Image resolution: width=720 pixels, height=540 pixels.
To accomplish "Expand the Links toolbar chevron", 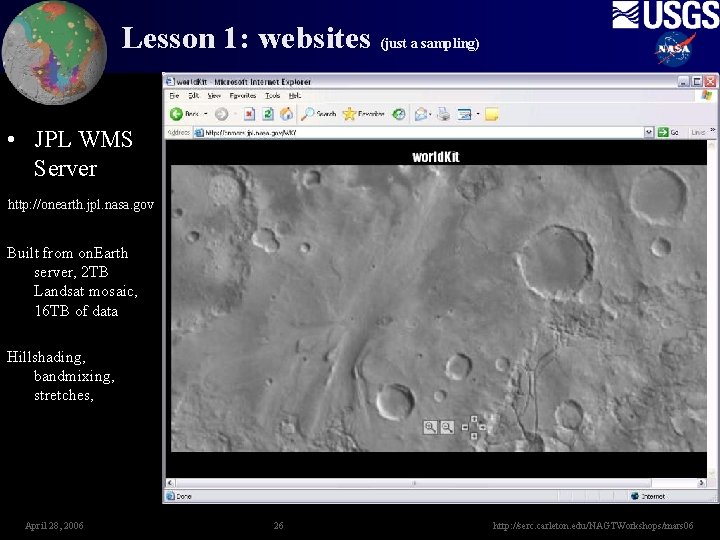I will click(x=713, y=131).
